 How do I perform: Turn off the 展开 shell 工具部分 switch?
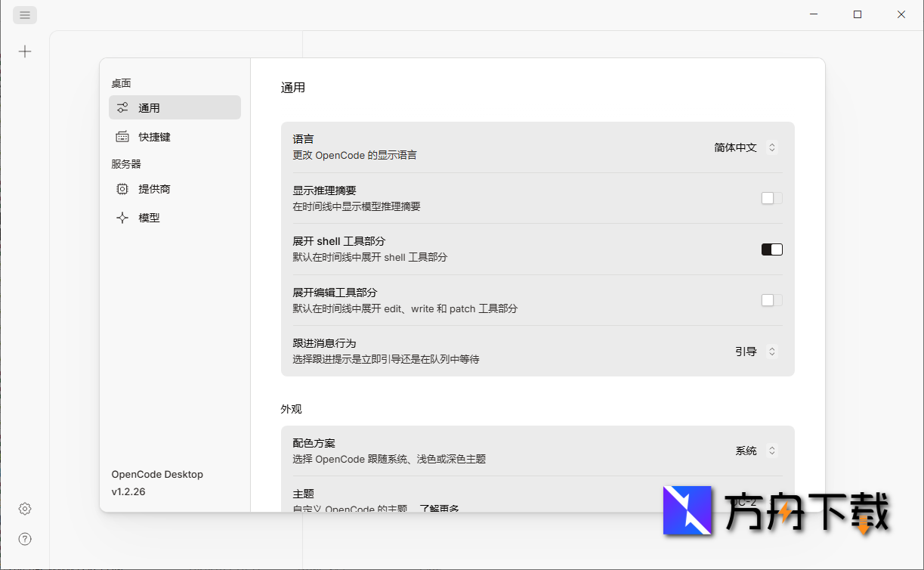tap(771, 249)
